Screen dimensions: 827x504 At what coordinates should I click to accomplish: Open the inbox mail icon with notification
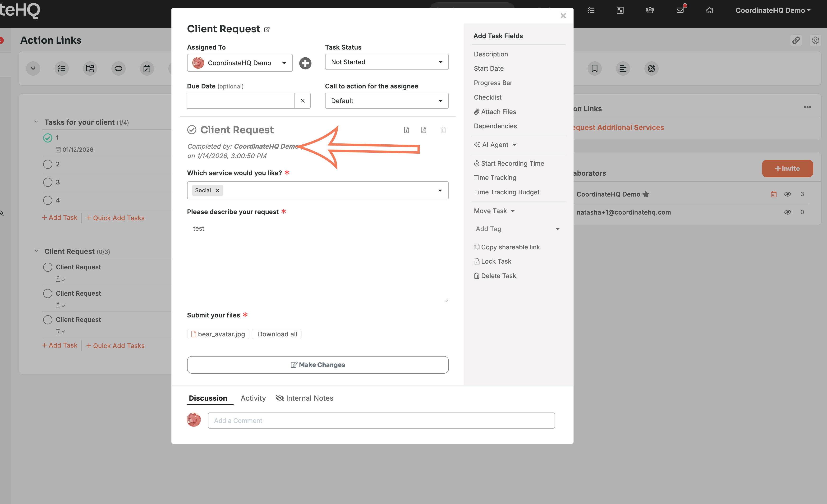click(680, 10)
